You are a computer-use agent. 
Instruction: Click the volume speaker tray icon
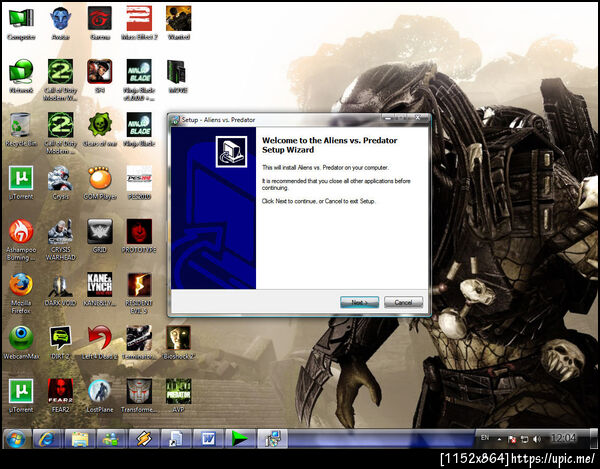pyautogui.click(x=537, y=439)
